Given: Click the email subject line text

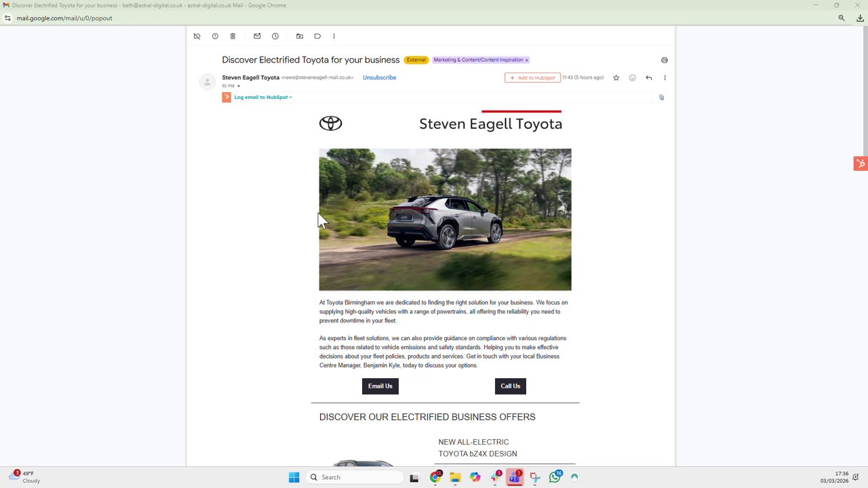Looking at the screenshot, I should point(311,60).
